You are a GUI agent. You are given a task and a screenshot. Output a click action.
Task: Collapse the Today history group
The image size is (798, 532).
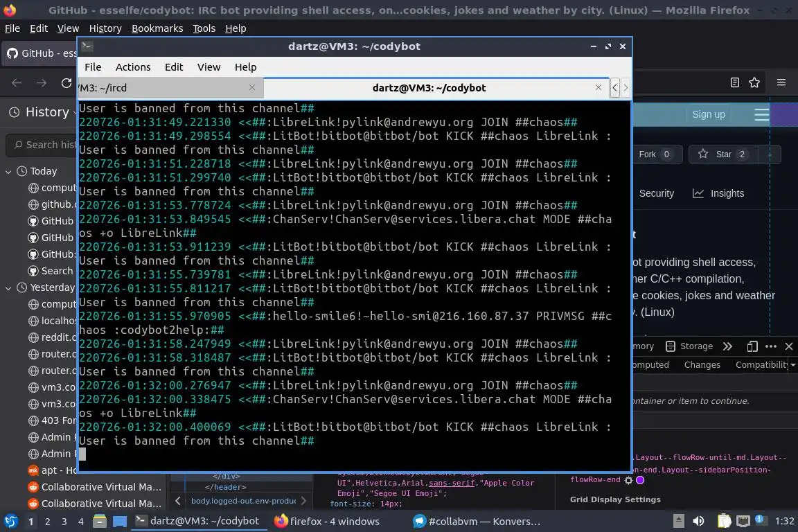(8, 172)
